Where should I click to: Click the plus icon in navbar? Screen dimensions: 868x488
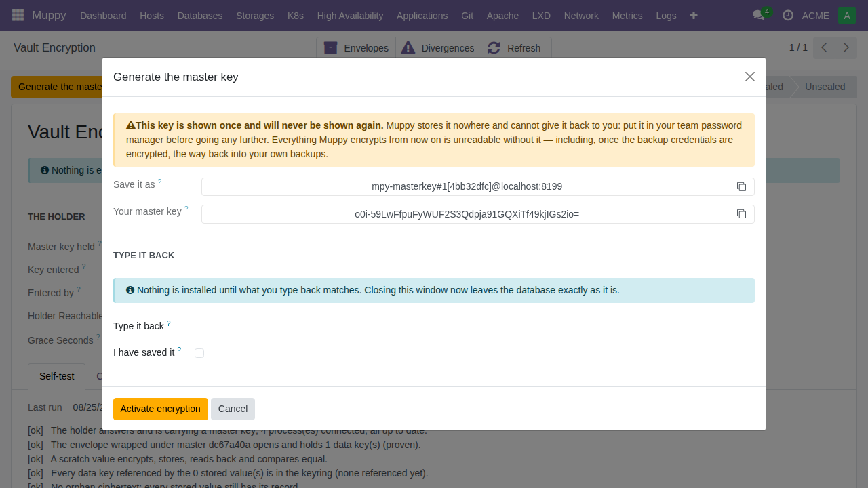coord(693,15)
